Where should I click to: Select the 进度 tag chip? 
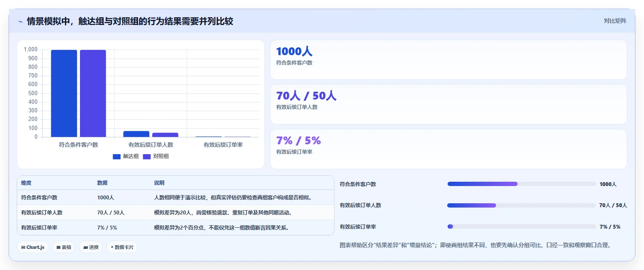91,247
